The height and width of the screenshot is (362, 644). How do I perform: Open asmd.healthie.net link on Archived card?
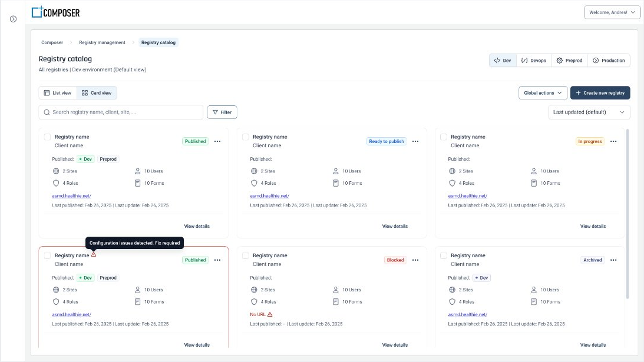click(x=467, y=314)
